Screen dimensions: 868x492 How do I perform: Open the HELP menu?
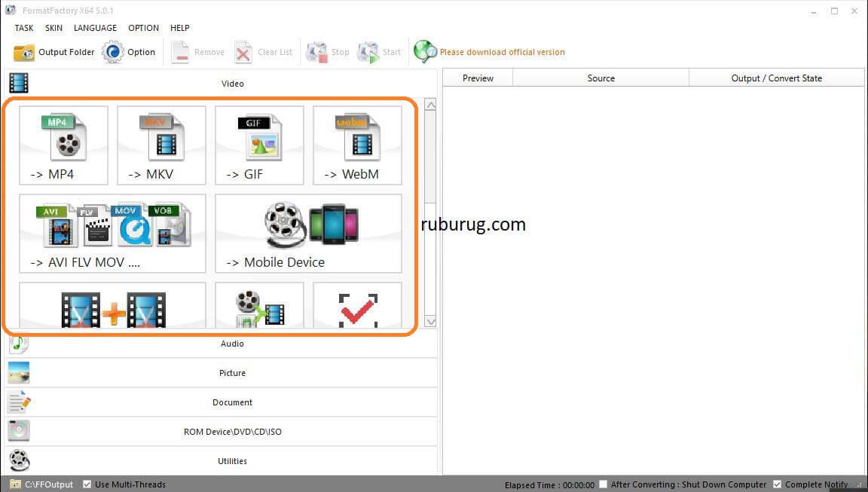coord(179,28)
